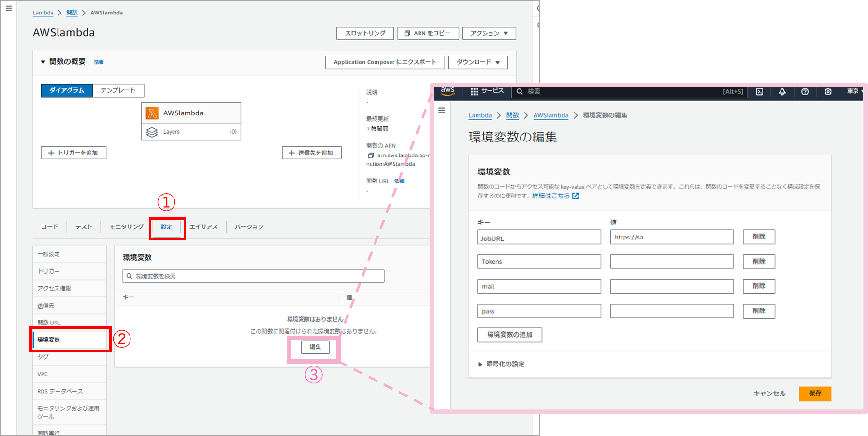Screen dimensions: 868x436
Task: Click the Layers stack icon
Action: tap(152, 132)
